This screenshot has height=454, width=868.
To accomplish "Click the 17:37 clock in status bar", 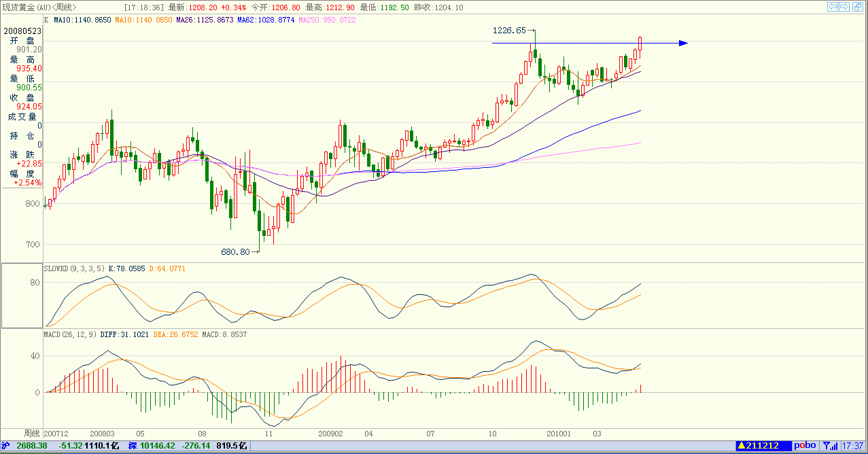I will point(854,446).
